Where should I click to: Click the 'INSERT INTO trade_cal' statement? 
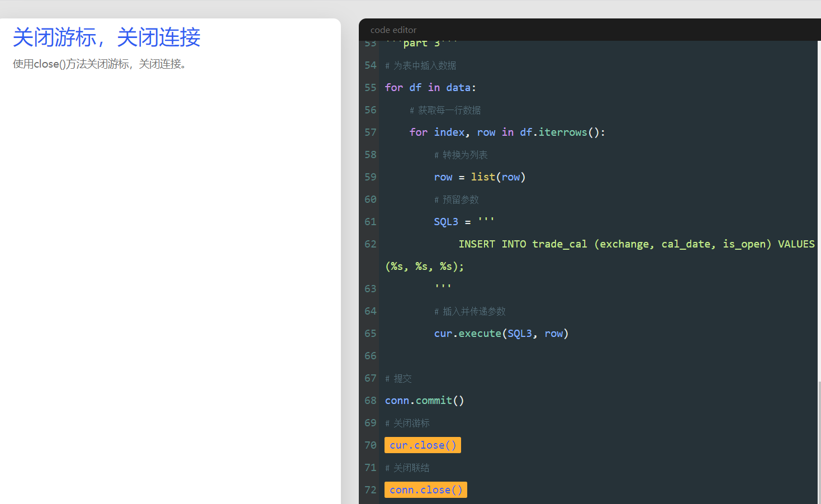[x=637, y=244]
